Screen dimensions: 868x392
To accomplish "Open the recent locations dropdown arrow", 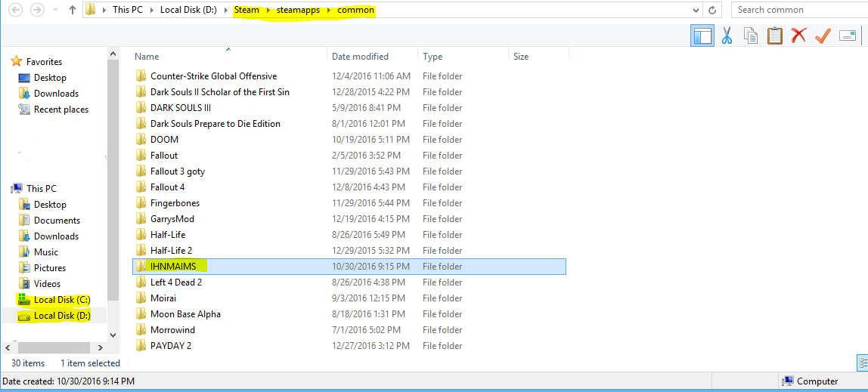I will click(x=56, y=11).
